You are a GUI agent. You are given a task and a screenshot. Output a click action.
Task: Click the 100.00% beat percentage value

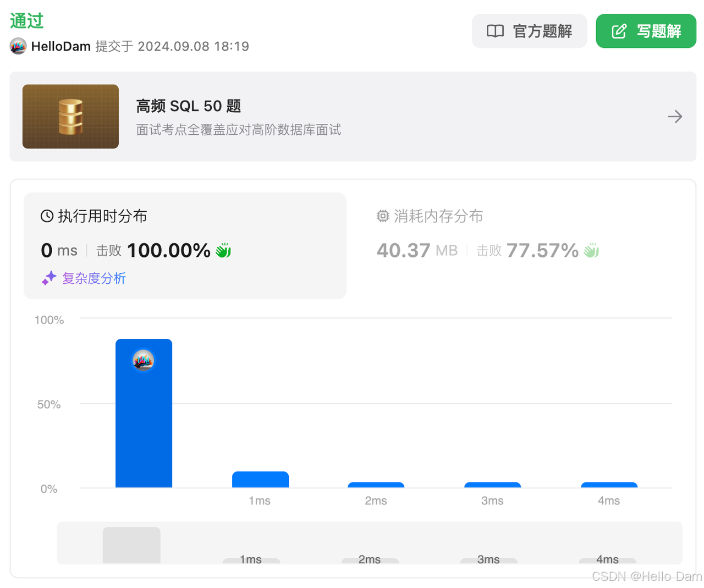coord(168,250)
